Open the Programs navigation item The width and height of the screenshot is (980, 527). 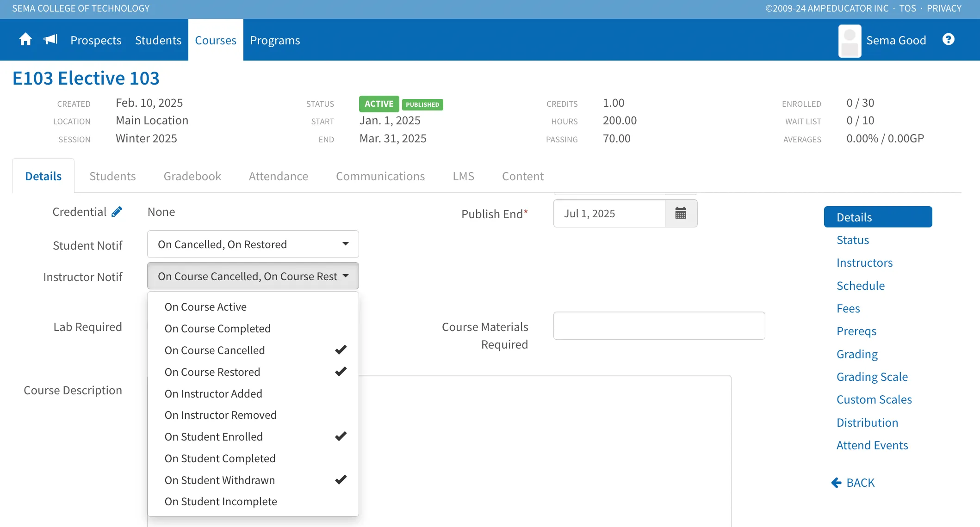coord(275,40)
